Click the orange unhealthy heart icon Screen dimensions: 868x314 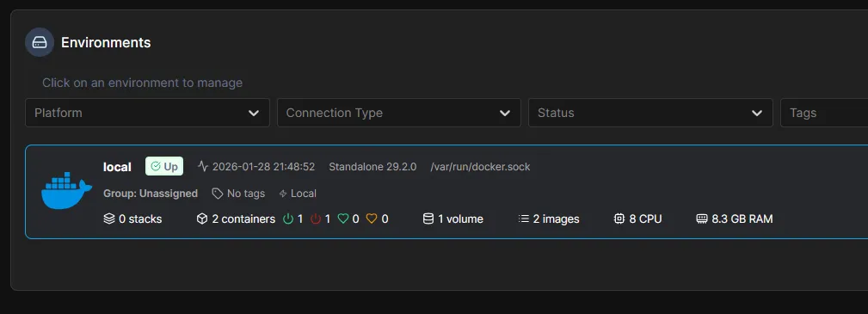372,219
